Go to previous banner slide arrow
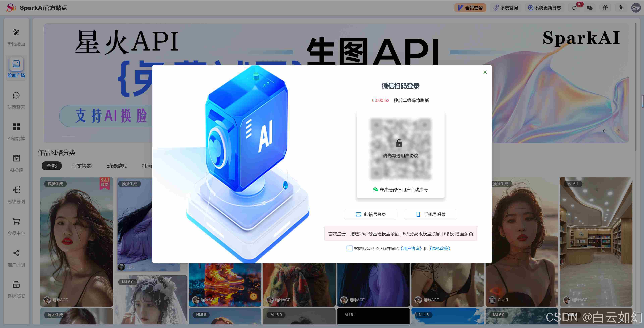Screen dimensions: 644x328 tap(605, 131)
